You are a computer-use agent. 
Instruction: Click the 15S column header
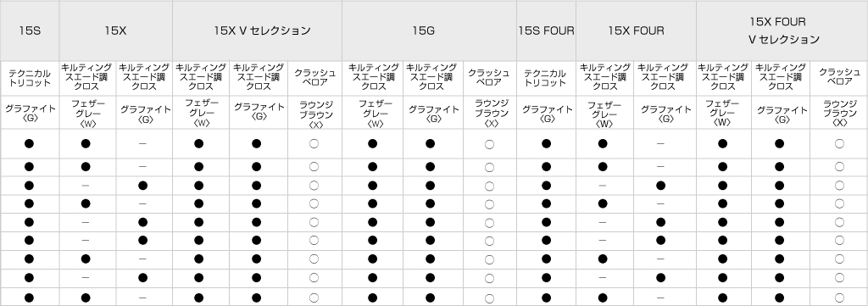pyautogui.click(x=30, y=31)
